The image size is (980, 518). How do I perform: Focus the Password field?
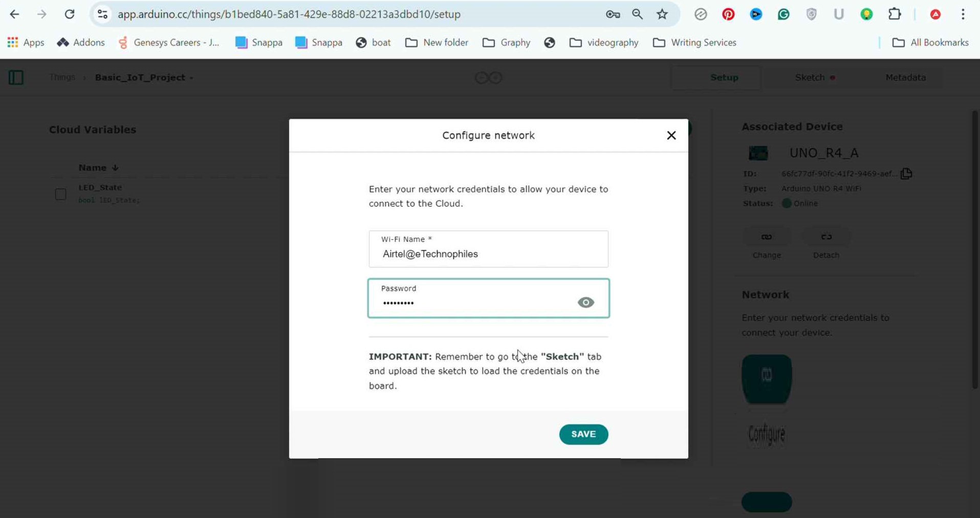coord(489,298)
